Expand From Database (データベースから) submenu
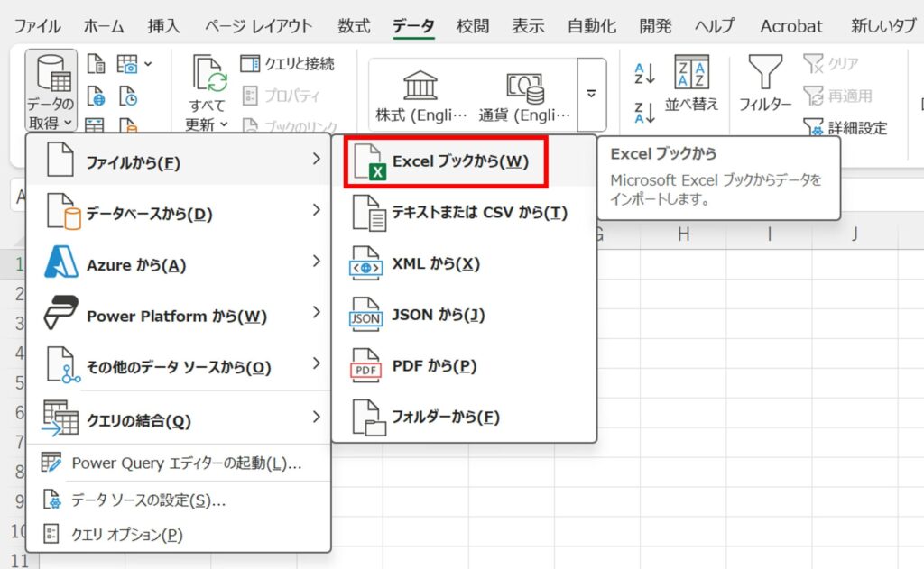Viewport: 924px width, 569px height. coord(179,212)
